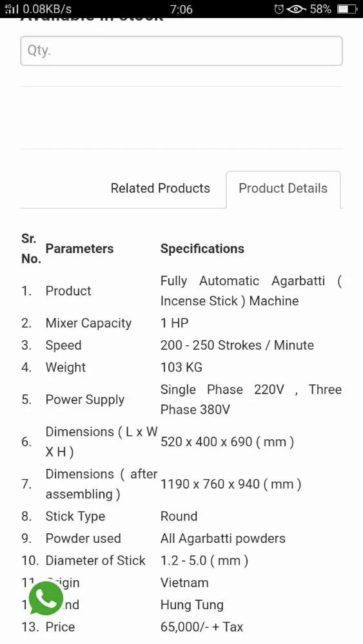
Task: Tap the green WhatsApp chat icon
Action: (x=46, y=598)
